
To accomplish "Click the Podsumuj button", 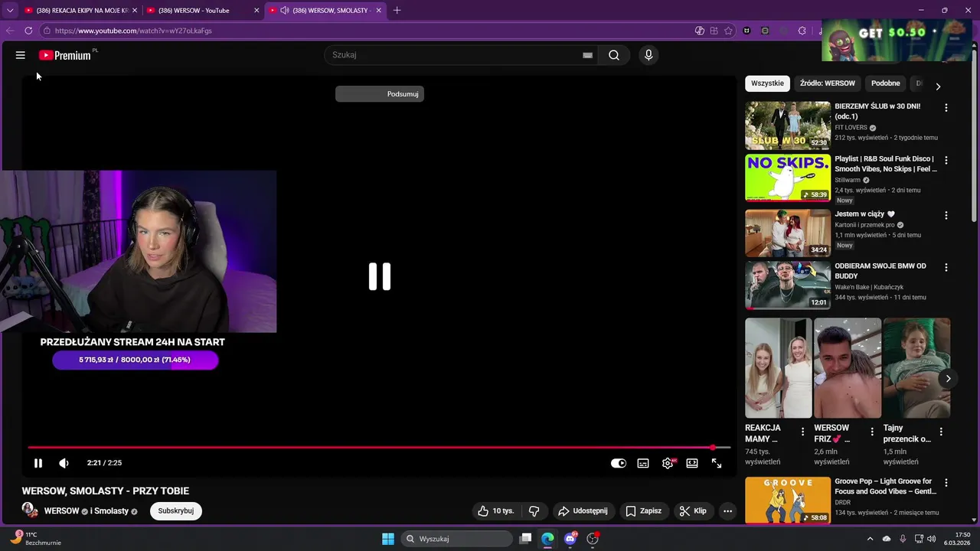I will [380, 94].
